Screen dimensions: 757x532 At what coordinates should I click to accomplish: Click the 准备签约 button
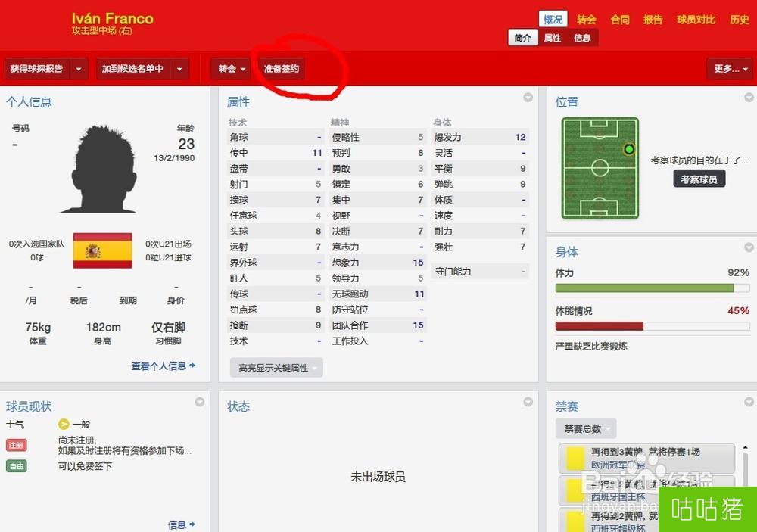[x=282, y=69]
